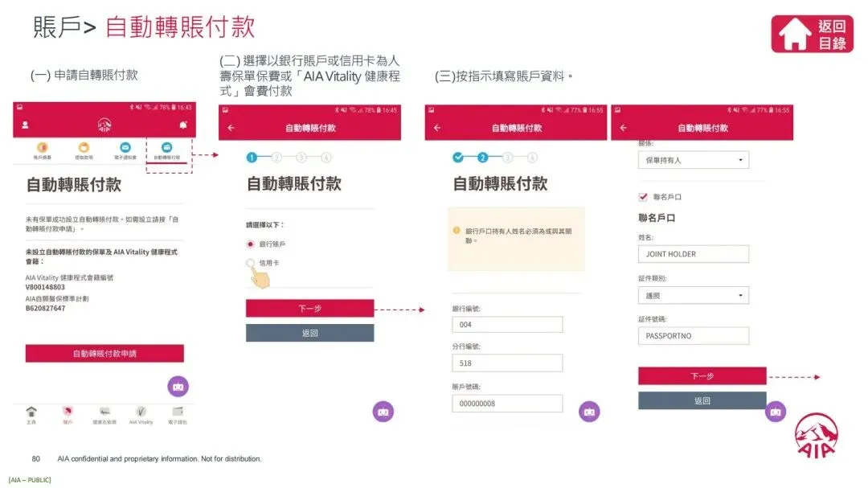Click 下一步 on the joint account screen
Image resolution: width=868 pixels, height=488 pixels.
(702, 376)
